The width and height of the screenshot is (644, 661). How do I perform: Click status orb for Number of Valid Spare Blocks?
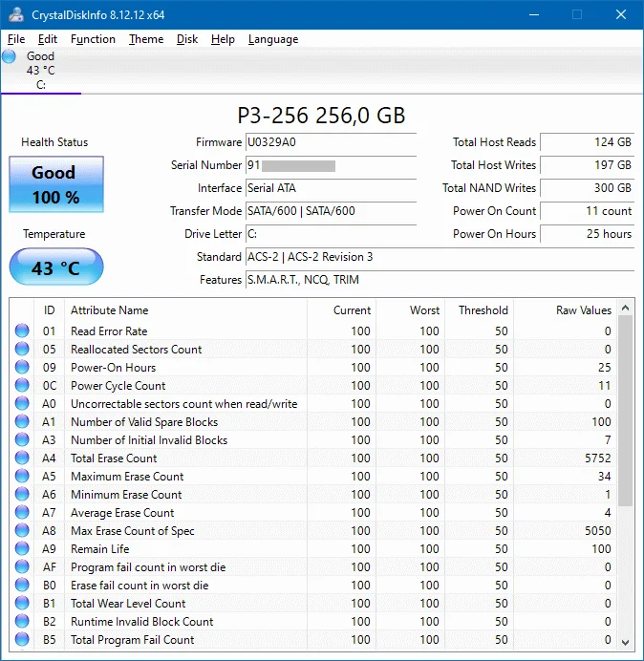[x=22, y=421]
